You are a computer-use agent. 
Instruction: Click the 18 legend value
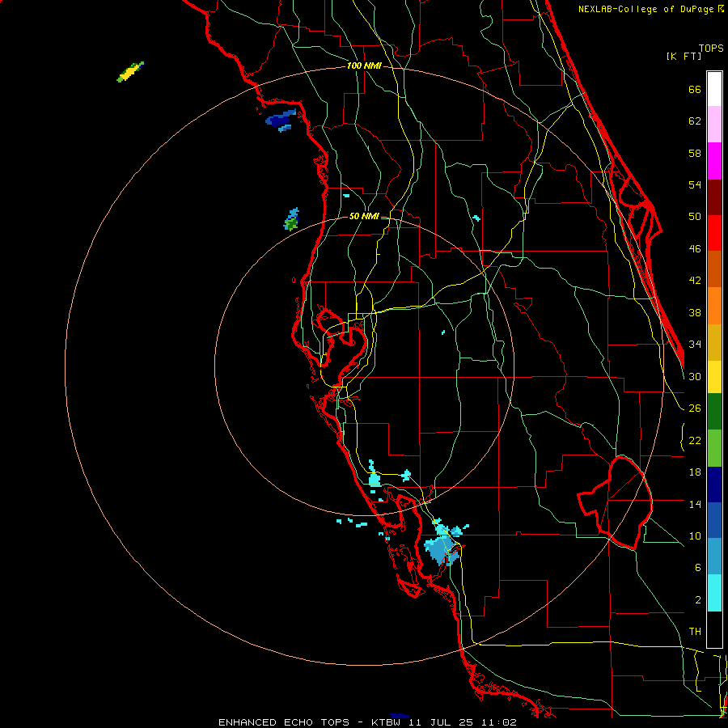pos(695,472)
